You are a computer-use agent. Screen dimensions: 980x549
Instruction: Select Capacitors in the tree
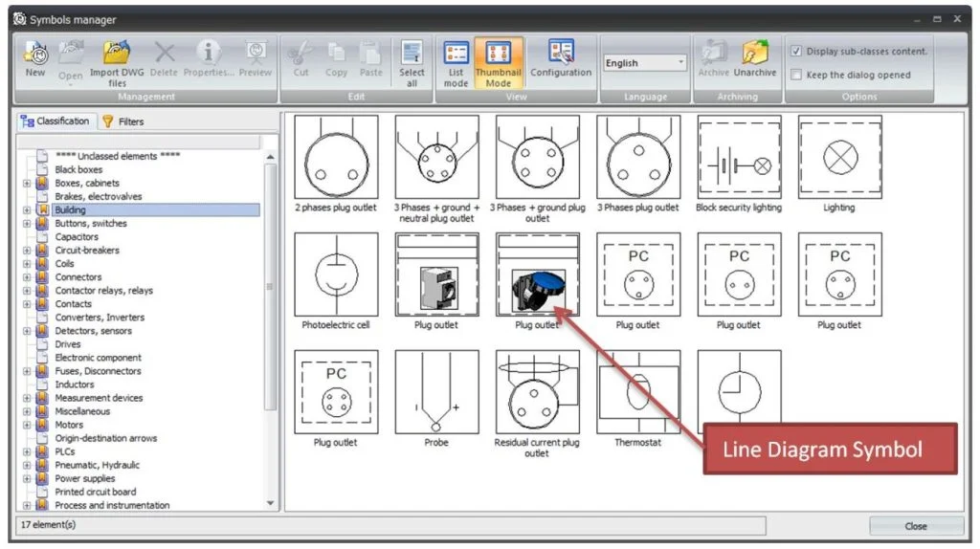77,236
